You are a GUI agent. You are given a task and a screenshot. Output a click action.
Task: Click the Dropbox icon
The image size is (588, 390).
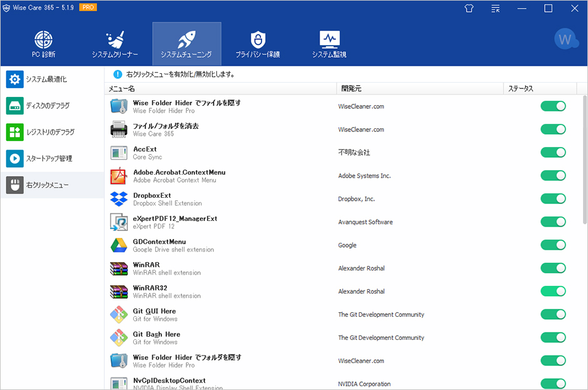[119, 199]
